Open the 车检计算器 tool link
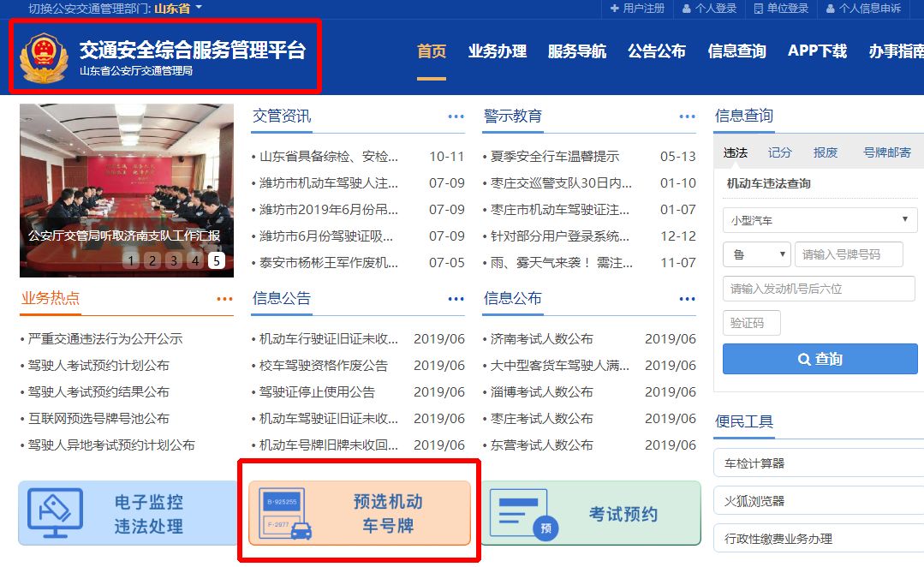 [x=754, y=462]
